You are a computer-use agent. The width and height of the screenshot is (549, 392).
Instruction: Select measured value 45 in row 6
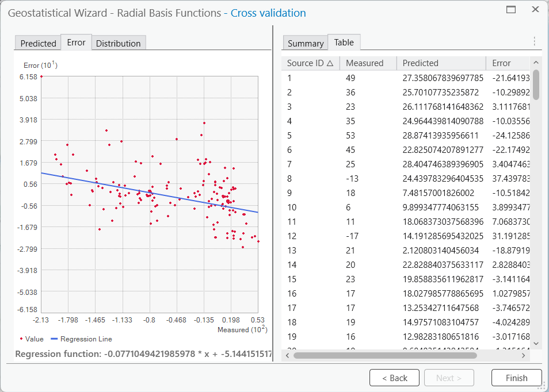point(350,149)
